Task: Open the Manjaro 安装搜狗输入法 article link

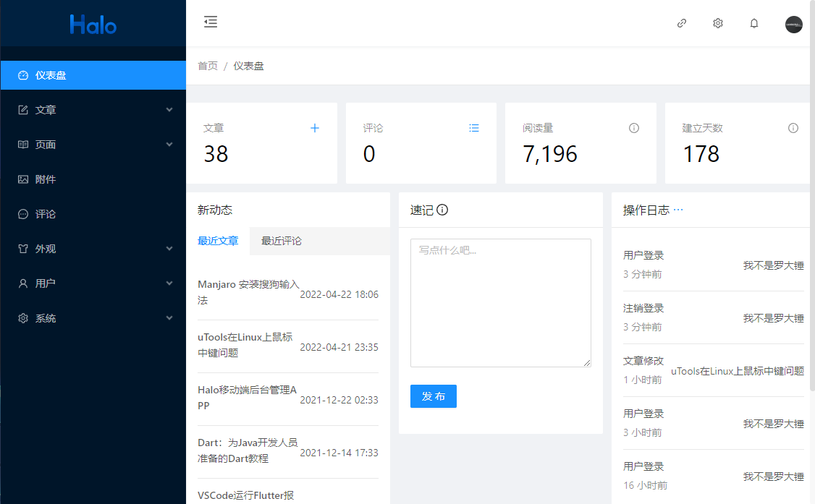Action: (x=248, y=292)
